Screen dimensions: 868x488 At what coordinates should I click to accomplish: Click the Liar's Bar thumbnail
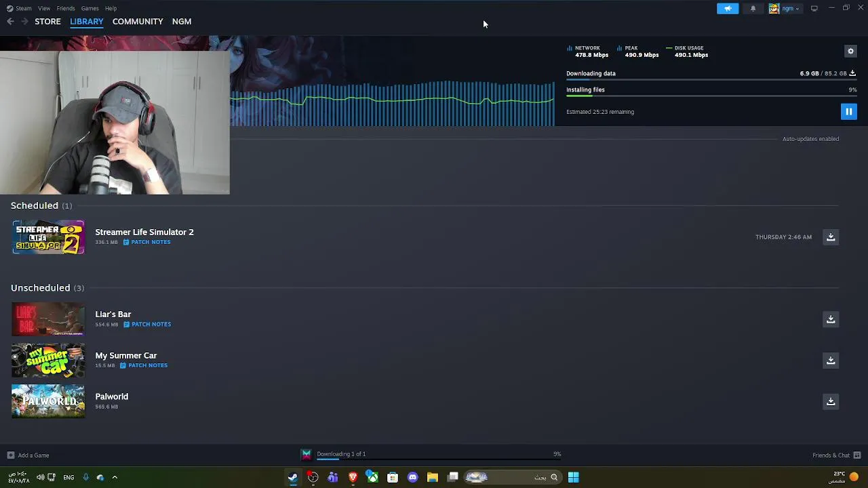click(48, 319)
